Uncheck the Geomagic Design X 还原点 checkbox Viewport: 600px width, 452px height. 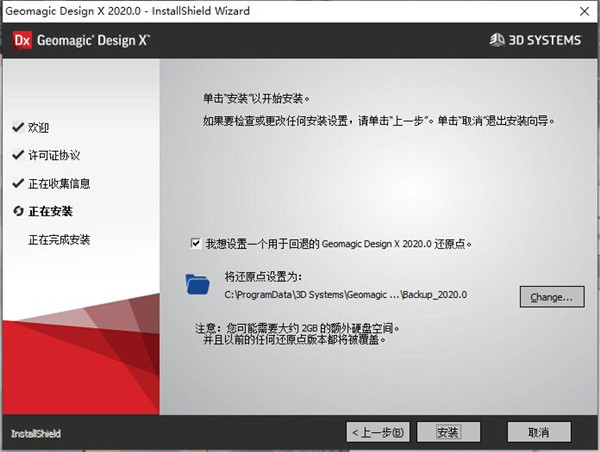click(195, 243)
